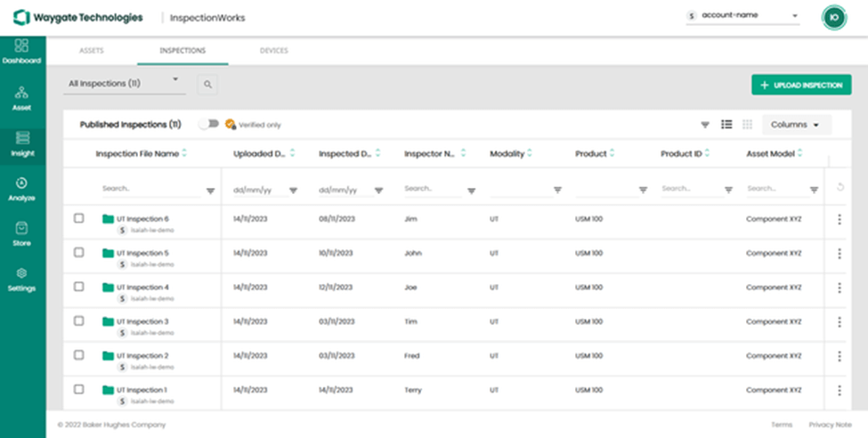Open the Columns dropdown

click(x=796, y=125)
